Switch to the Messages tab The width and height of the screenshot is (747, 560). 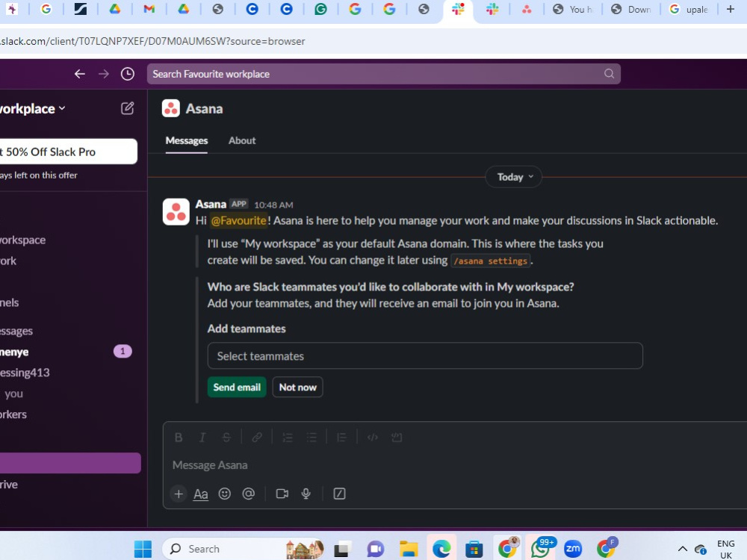pyautogui.click(x=186, y=140)
